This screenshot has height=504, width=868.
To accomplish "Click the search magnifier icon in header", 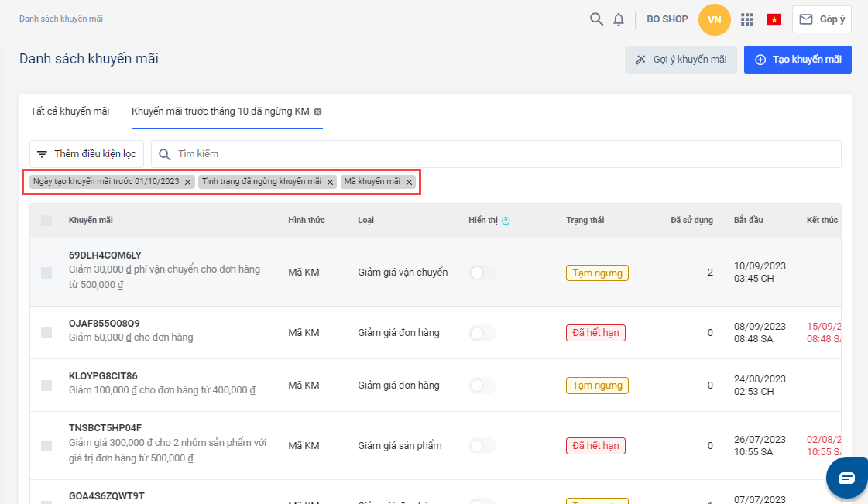I will [596, 19].
